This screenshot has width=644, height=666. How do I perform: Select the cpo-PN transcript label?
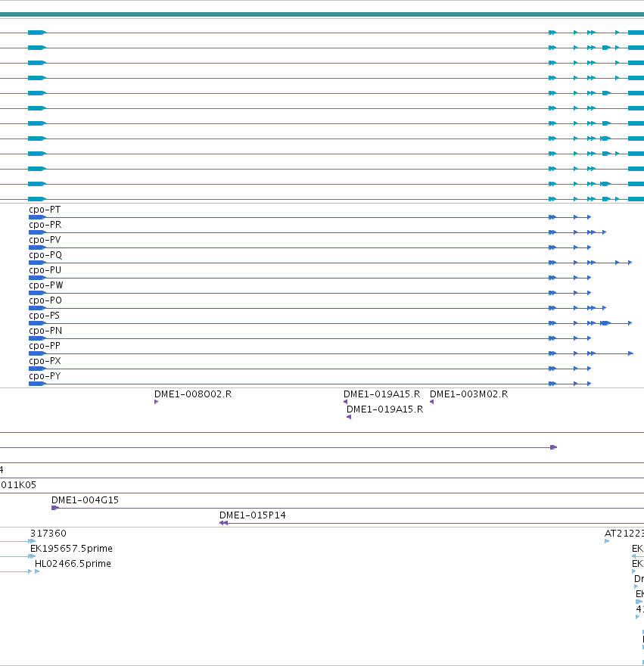coord(45,331)
